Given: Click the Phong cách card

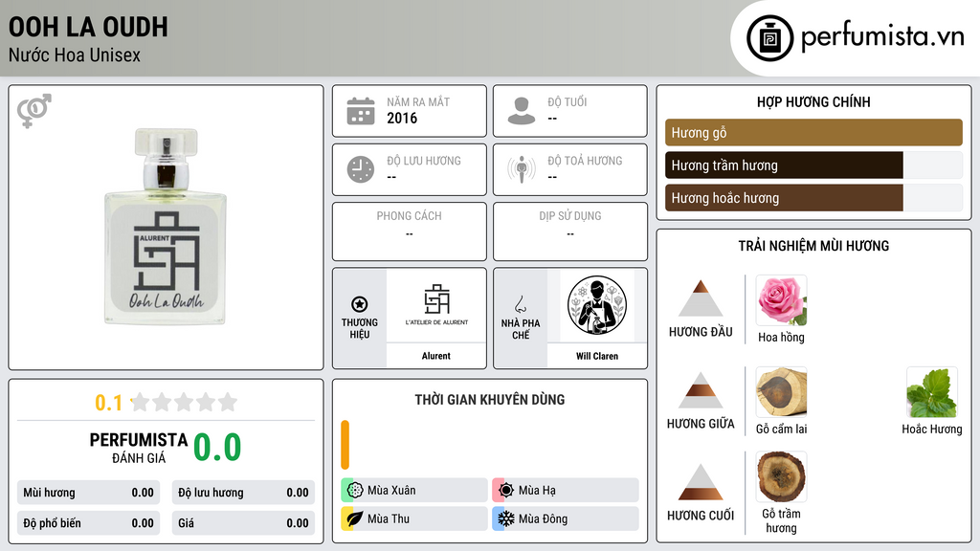Looking at the screenshot, I should point(410,231).
